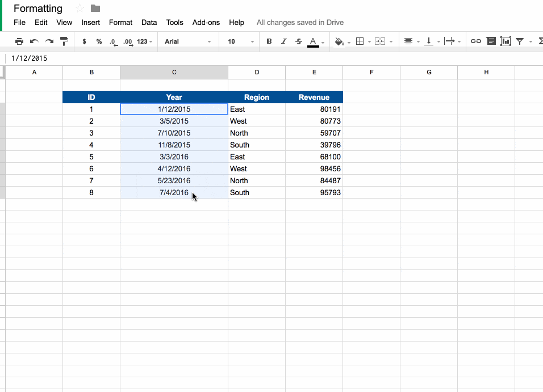The image size is (543, 392).
Task: Insert a link in the cell
Action: point(476,41)
